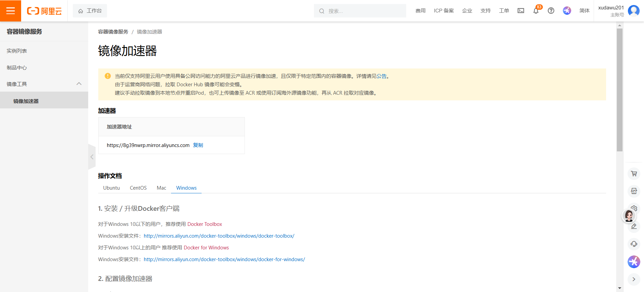Launch the Cloud Shell terminal icon

pyautogui.click(x=521, y=11)
